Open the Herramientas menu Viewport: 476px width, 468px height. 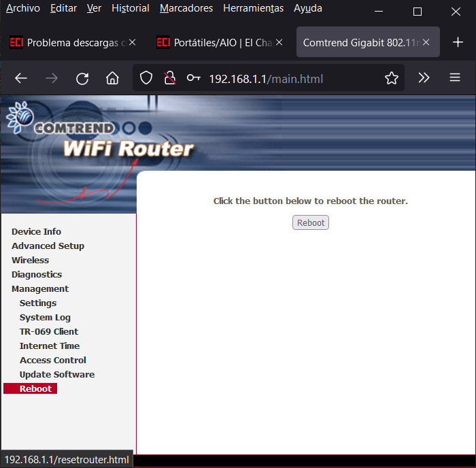coord(254,8)
